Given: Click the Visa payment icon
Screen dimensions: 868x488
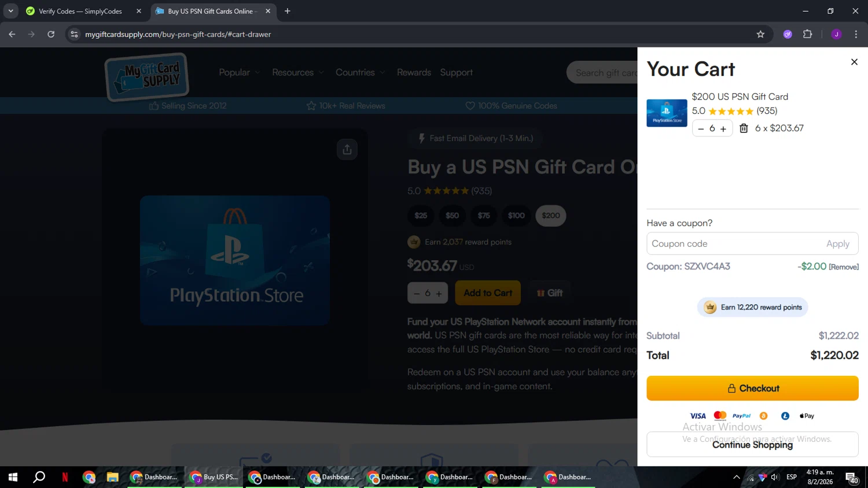Looking at the screenshot, I should (x=698, y=416).
